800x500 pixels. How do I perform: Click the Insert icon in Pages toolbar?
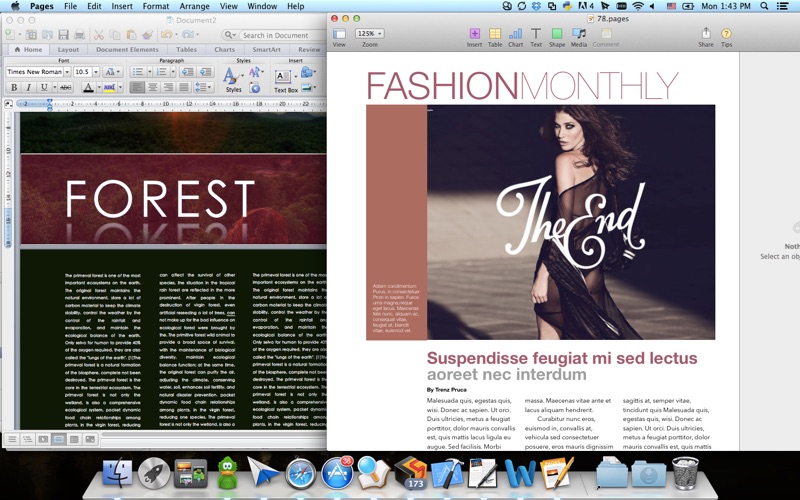(474, 34)
